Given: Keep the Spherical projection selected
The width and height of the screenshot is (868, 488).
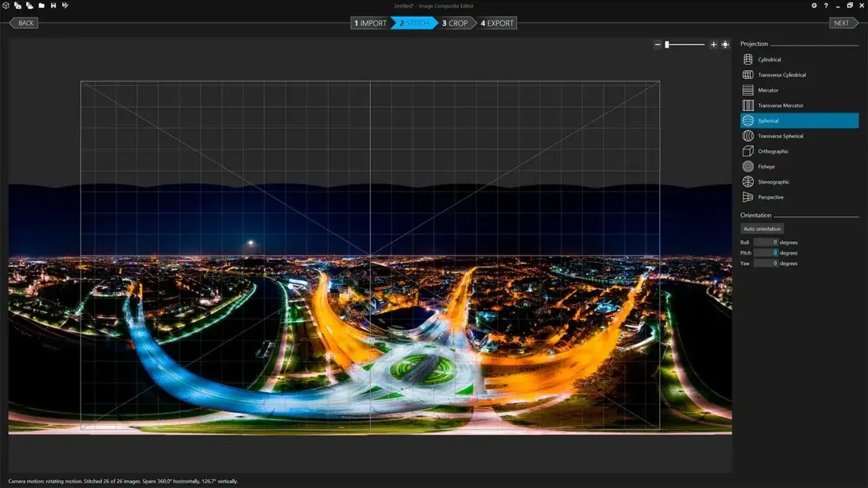Looking at the screenshot, I should tap(767, 120).
